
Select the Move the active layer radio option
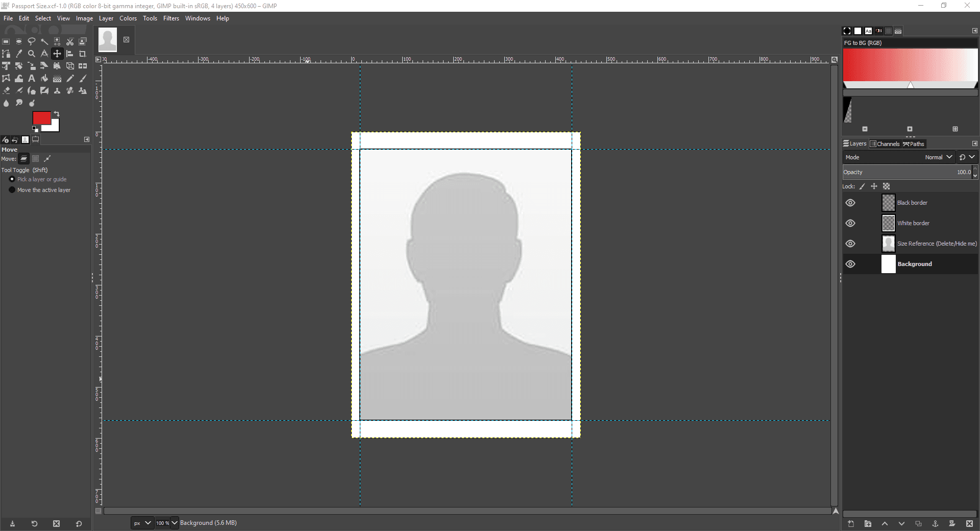12,190
